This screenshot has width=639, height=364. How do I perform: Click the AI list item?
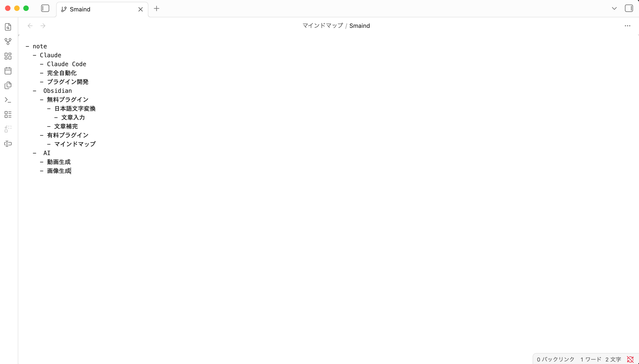(x=47, y=153)
